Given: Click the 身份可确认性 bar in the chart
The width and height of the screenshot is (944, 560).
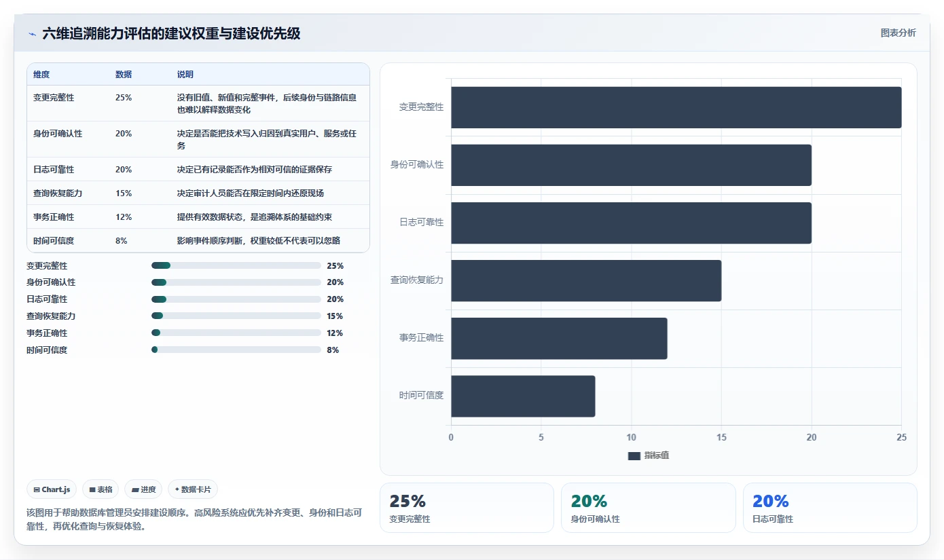Looking at the screenshot, I should coord(632,165).
